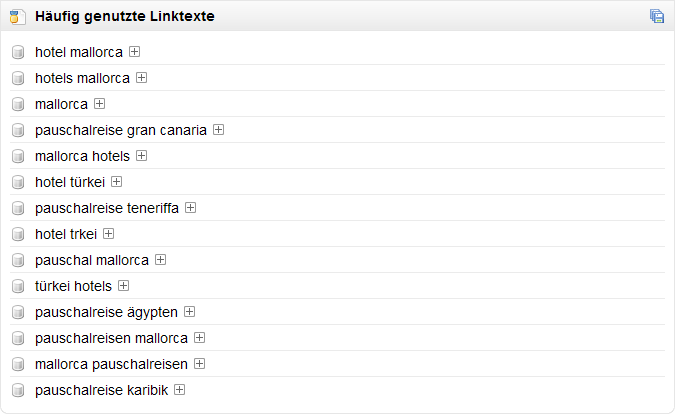Viewport: 675px width, 414px height.
Task: Click database icon next to hotel türkei
Action: [18, 182]
